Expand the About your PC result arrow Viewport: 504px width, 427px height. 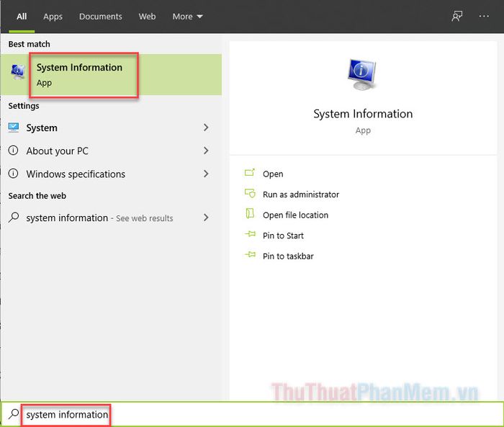point(206,150)
